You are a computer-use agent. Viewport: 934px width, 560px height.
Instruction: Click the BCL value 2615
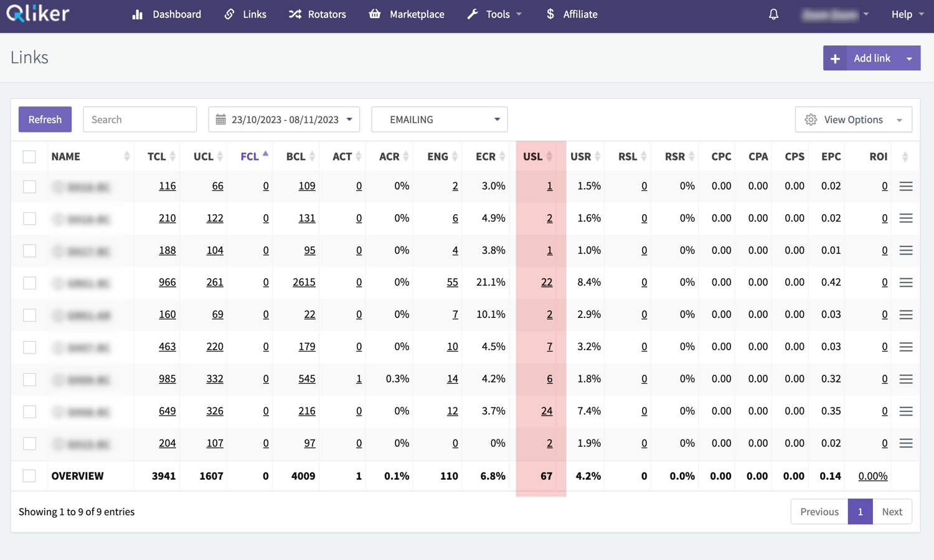(x=304, y=282)
